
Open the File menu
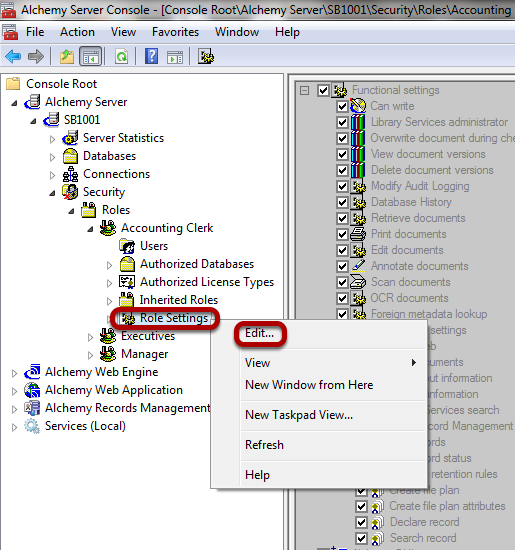(35, 32)
